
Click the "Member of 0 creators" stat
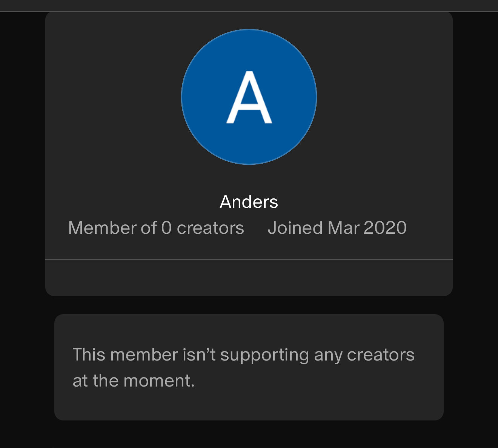(156, 228)
